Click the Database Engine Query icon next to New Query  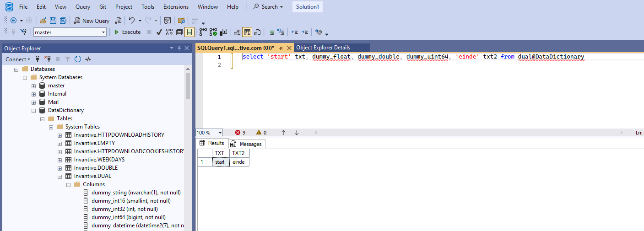(x=118, y=21)
